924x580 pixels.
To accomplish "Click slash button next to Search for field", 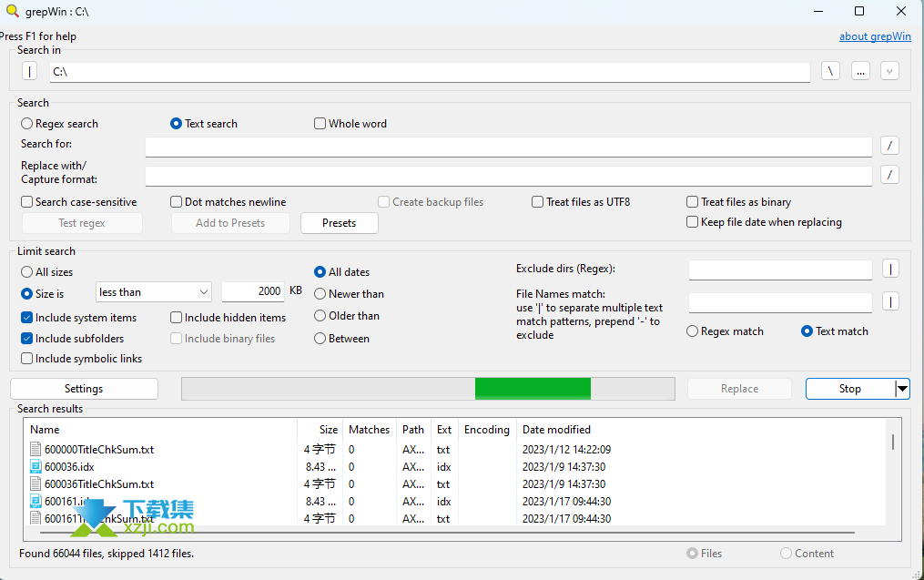I will (x=889, y=145).
